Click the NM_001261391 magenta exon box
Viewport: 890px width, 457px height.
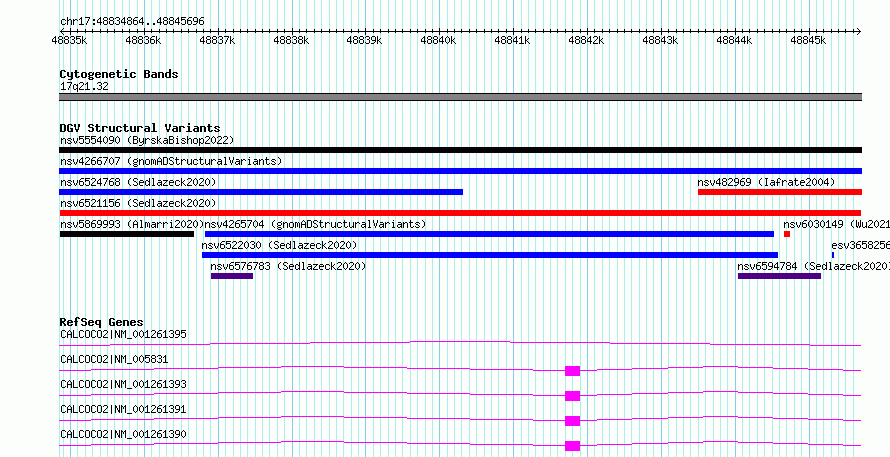[x=572, y=421]
